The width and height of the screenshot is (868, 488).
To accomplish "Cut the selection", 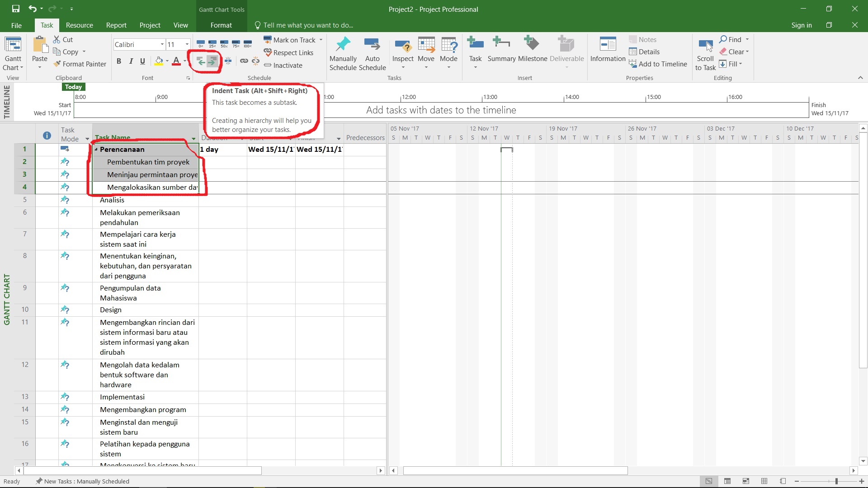I will (x=63, y=40).
